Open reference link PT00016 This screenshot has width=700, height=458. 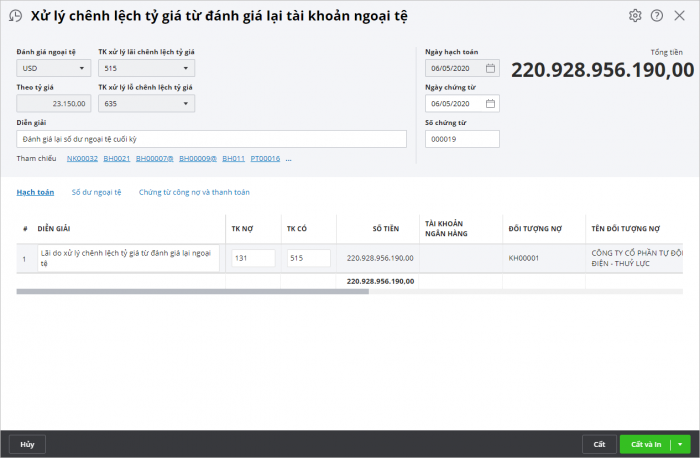point(265,158)
